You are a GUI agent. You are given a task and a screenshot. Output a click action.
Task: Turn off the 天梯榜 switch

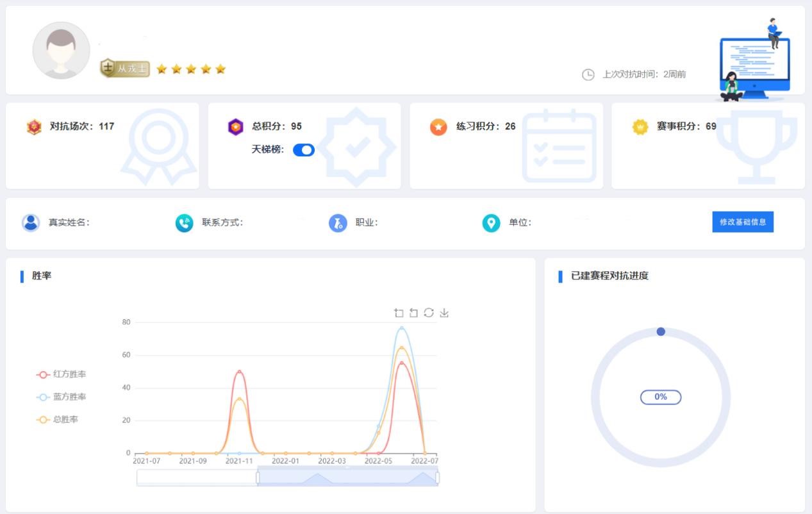coord(304,150)
